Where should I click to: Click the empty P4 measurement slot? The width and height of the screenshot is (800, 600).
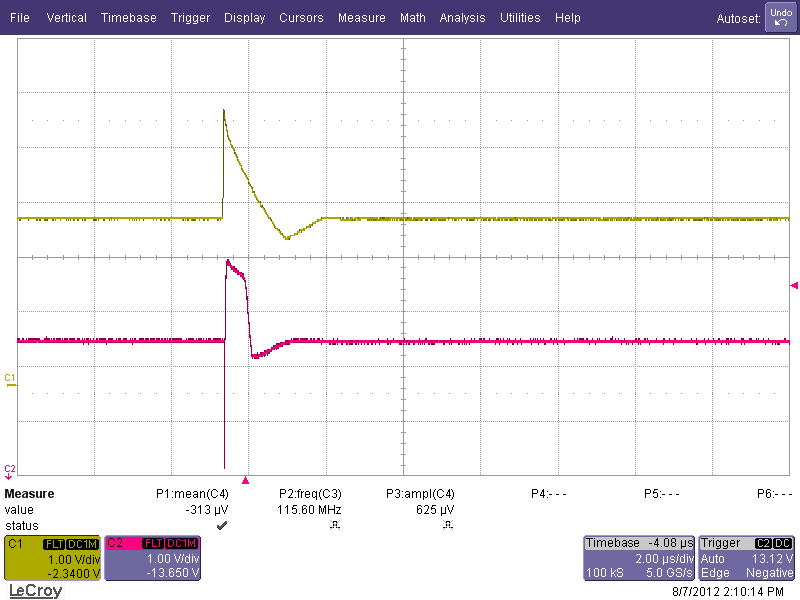(548, 494)
